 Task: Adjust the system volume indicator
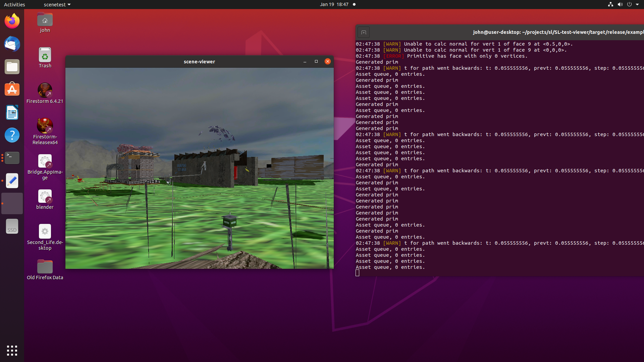pyautogui.click(x=620, y=4)
